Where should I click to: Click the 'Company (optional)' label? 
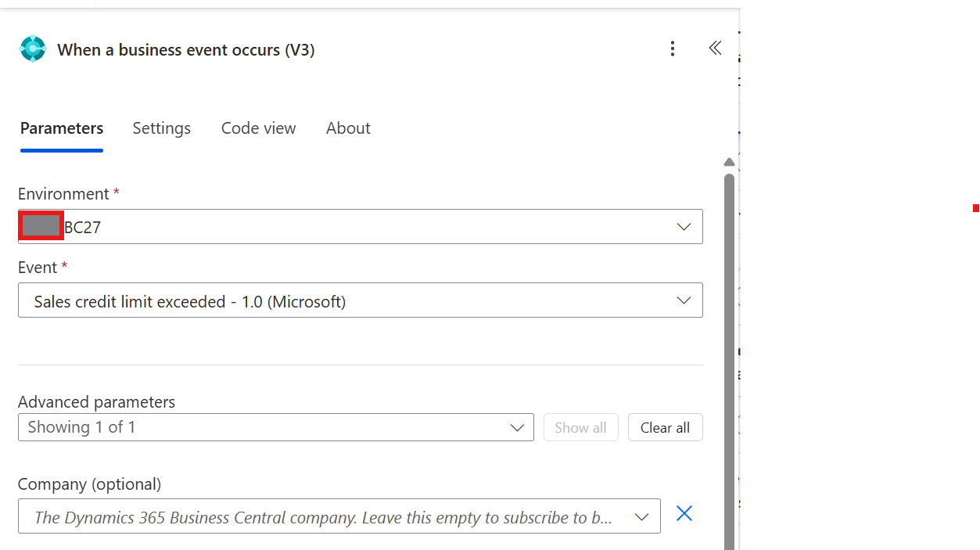[89, 483]
